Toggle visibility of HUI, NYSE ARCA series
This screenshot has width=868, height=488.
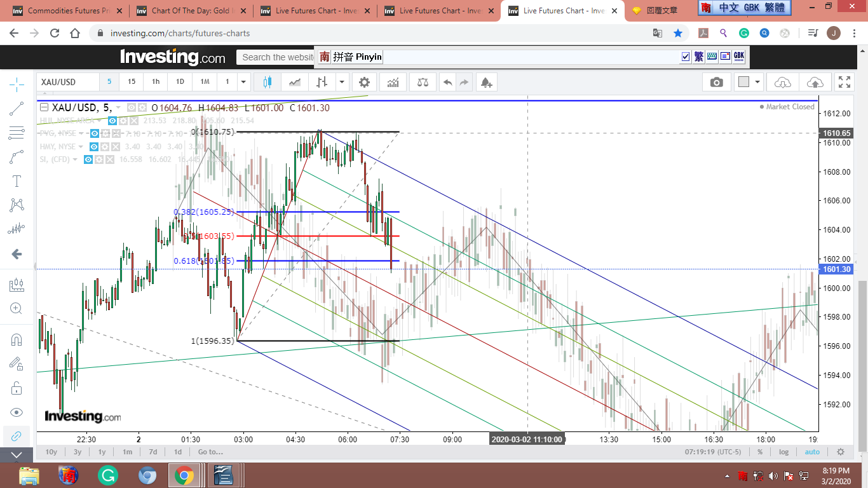point(112,121)
